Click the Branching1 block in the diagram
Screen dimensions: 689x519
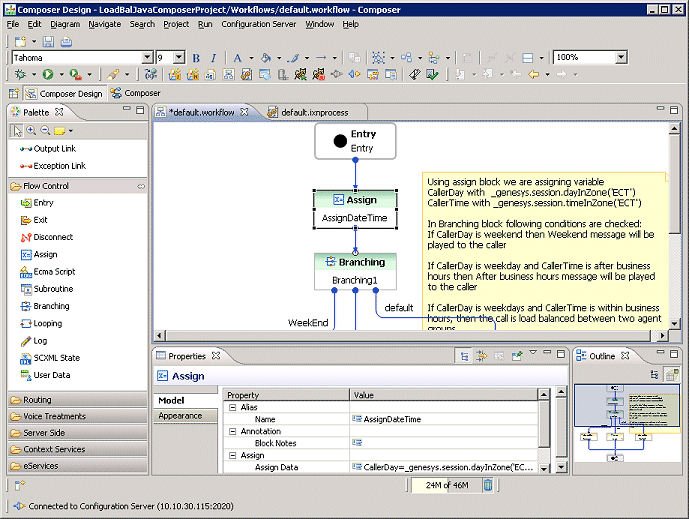355,272
